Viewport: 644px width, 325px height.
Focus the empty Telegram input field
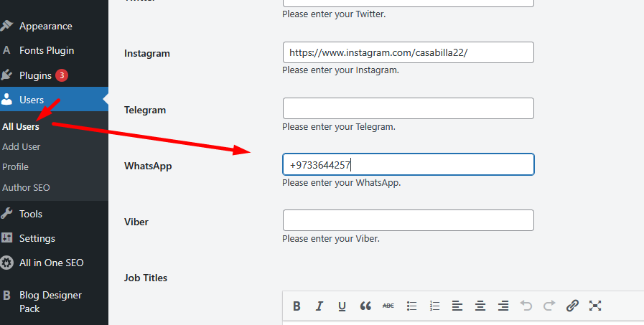408,108
